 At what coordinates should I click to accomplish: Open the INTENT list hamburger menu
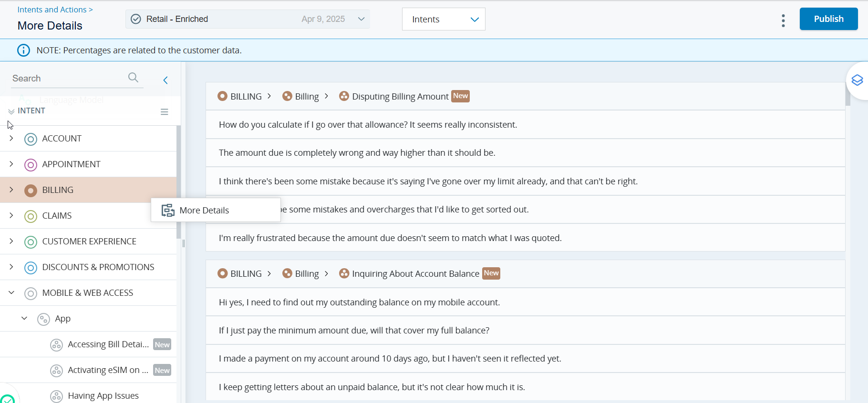[165, 112]
